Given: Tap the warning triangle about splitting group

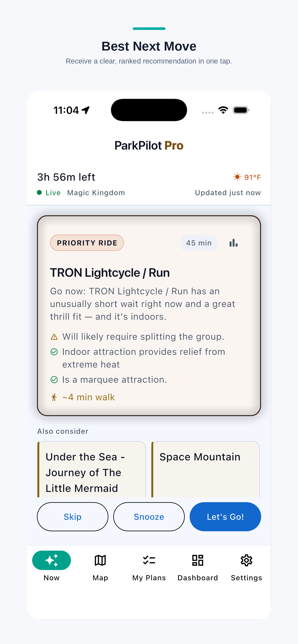Looking at the screenshot, I should (54, 337).
